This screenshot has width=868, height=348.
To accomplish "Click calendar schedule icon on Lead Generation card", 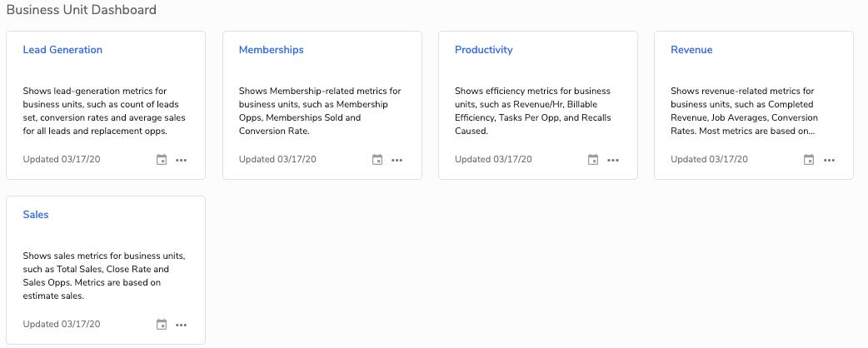I will [x=162, y=160].
